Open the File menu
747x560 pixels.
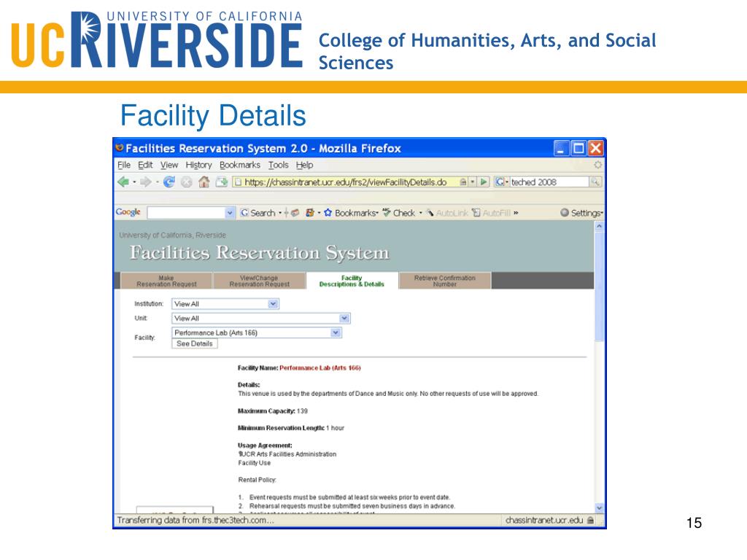(x=124, y=165)
